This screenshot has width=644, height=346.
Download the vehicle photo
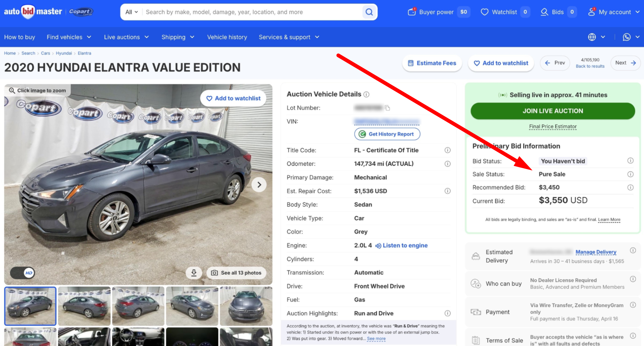(194, 272)
